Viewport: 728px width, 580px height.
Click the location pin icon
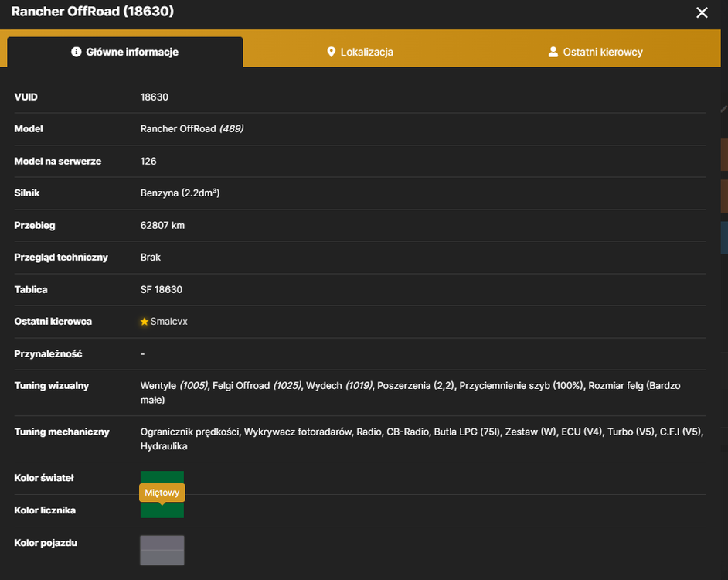331,52
